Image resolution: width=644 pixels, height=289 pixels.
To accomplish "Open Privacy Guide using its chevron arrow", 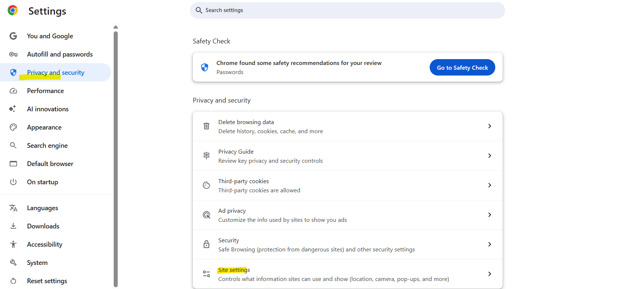I will (489, 155).
